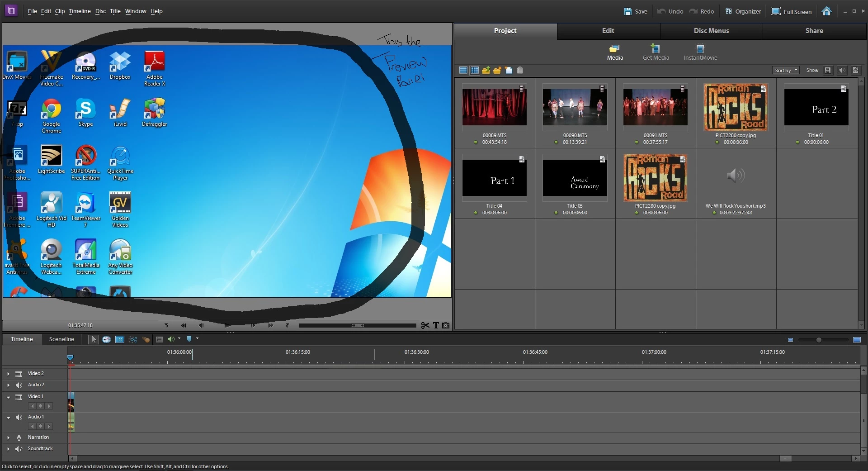Click the Full Screen button

click(x=791, y=11)
